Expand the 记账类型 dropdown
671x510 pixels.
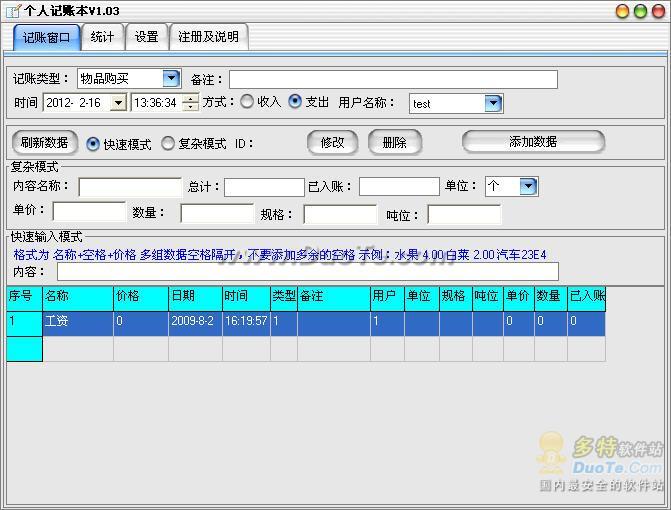170,79
